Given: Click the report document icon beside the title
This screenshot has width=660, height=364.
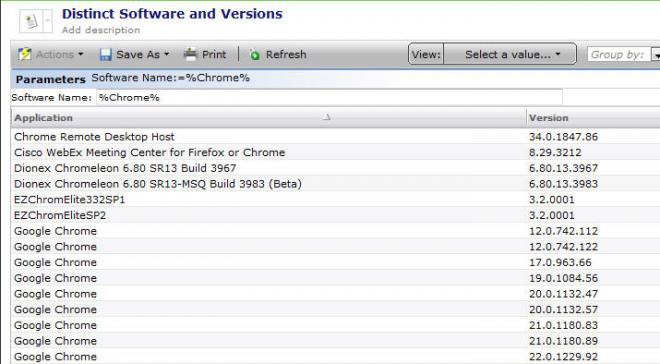Looking at the screenshot, I should click(x=31, y=21).
